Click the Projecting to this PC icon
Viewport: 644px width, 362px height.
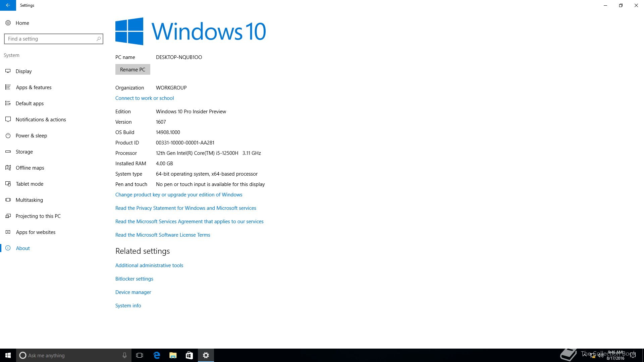8,216
